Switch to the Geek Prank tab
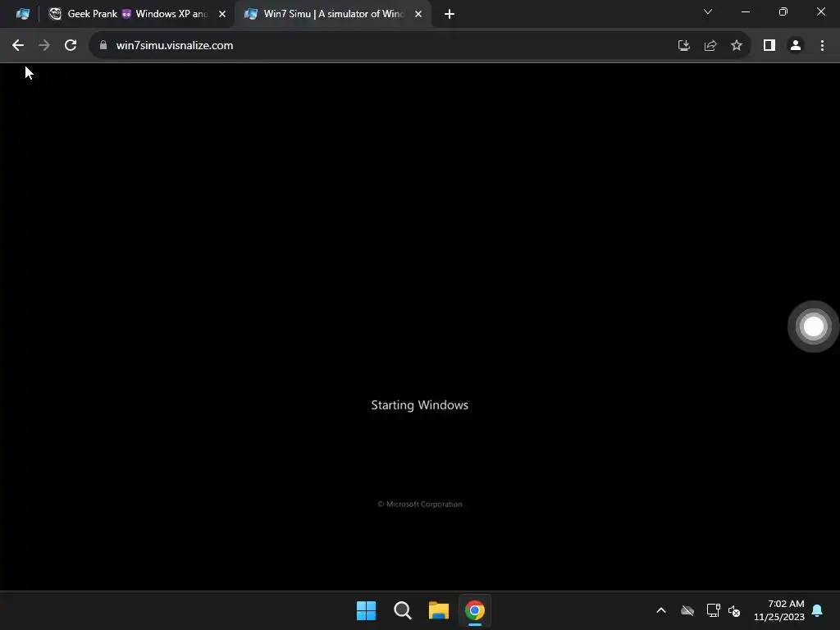840x630 pixels. point(137,14)
